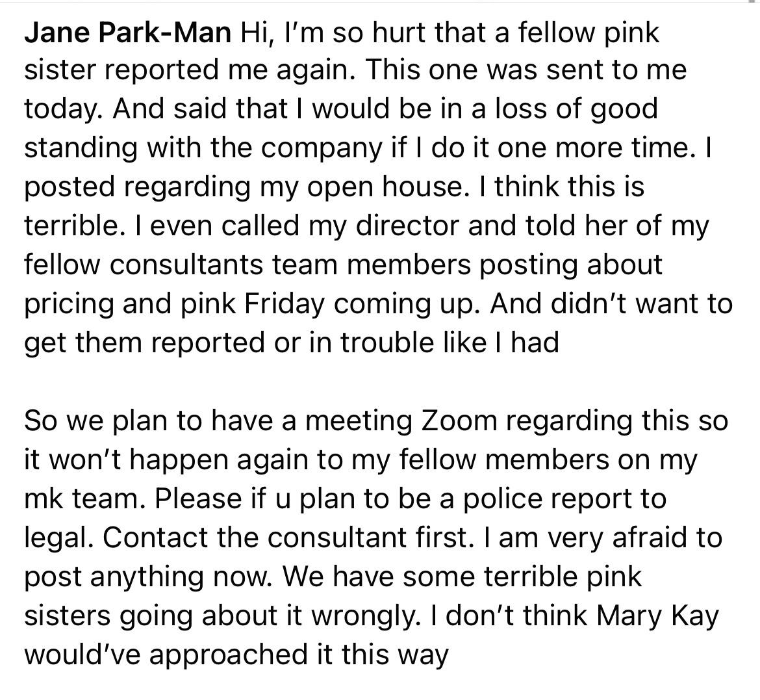The image size is (760, 700).
Task: Click the word "company" in the comment
Action: coord(322,148)
